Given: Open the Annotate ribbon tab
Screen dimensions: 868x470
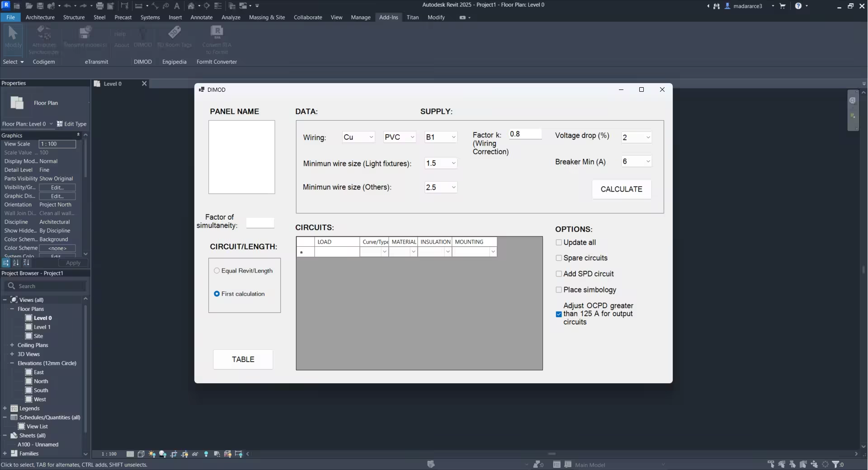Looking at the screenshot, I should (x=202, y=17).
